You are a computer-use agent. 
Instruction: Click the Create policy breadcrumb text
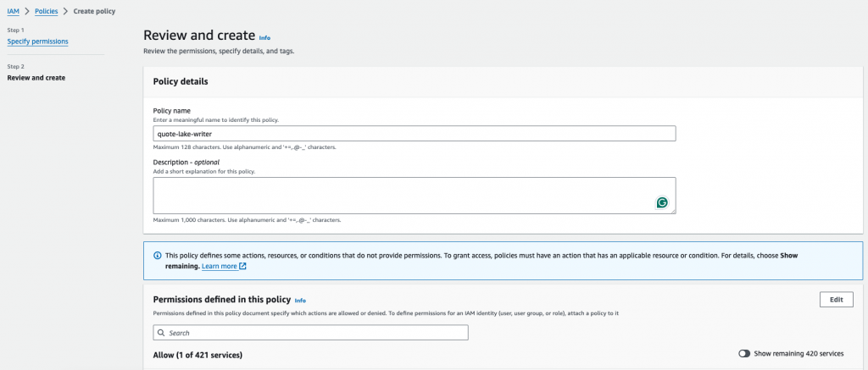[x=94, y=11]
